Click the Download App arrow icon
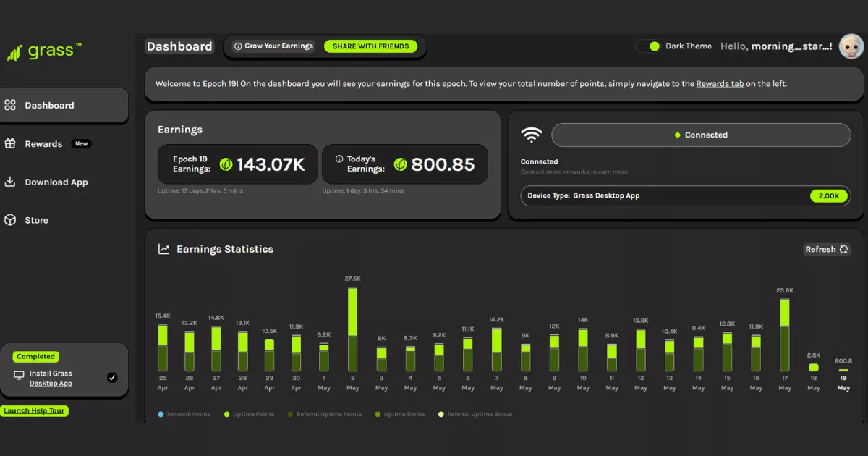This screenshot has width=868, height=456. (10, 182)
